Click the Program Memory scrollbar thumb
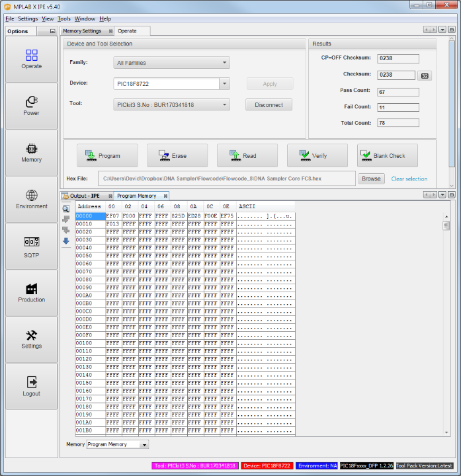Image resolution: width=461 pixels, height=476 pixels. pyautogui.click(x=446, y=225)
